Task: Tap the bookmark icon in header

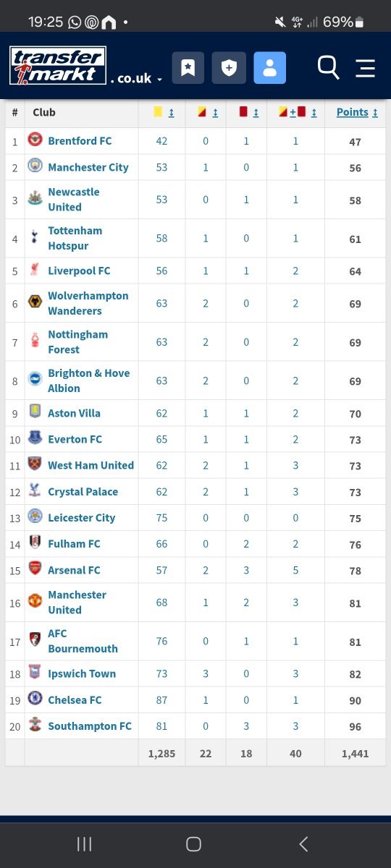Action: (188, 68)
